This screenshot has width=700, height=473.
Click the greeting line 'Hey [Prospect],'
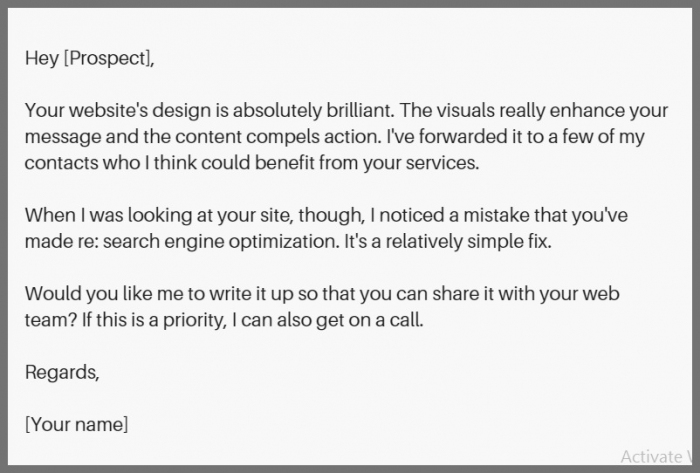90,58
